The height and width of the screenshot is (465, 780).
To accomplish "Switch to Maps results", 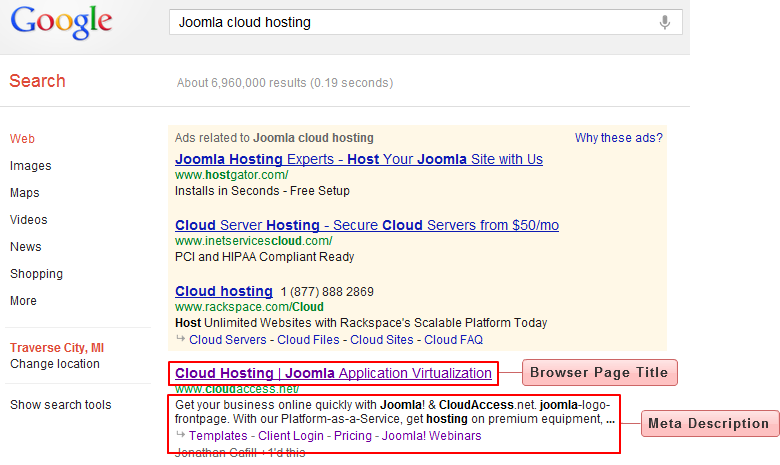I will pos(24,192).
